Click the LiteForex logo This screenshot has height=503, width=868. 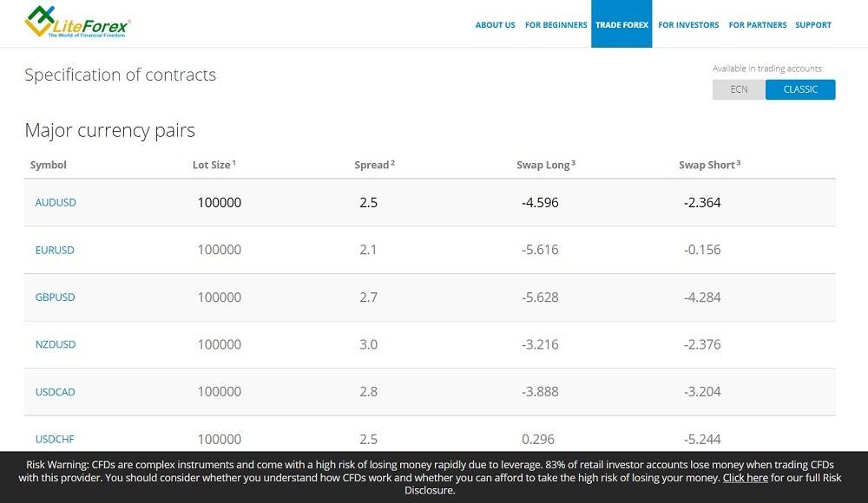(x=77, y=23)
